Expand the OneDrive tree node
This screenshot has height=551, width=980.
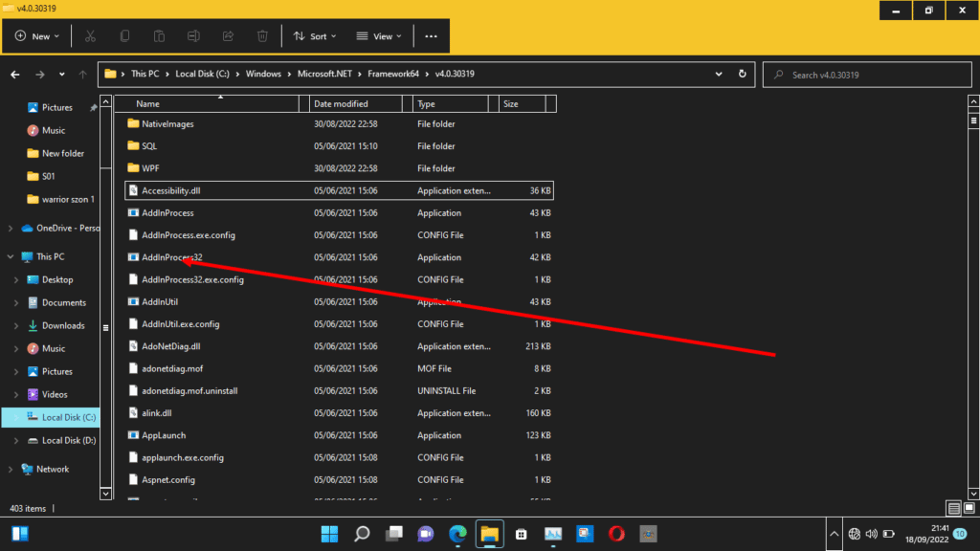coord(11,228)
